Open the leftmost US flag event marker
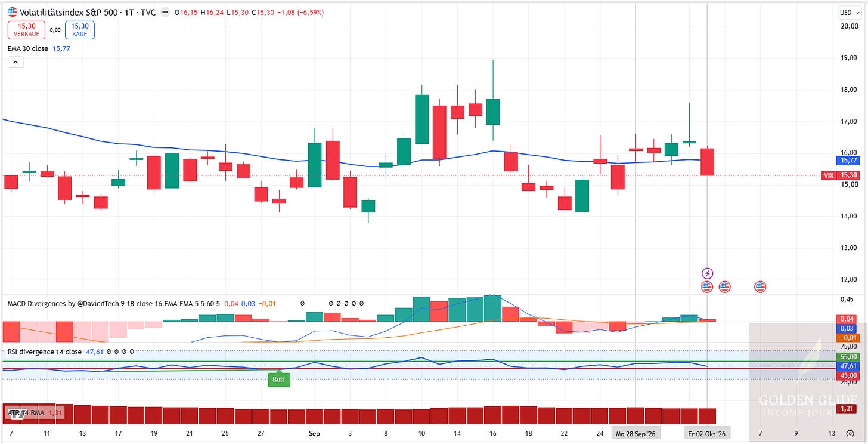Viewport: 868px width, 444px height. click(707, 287)
